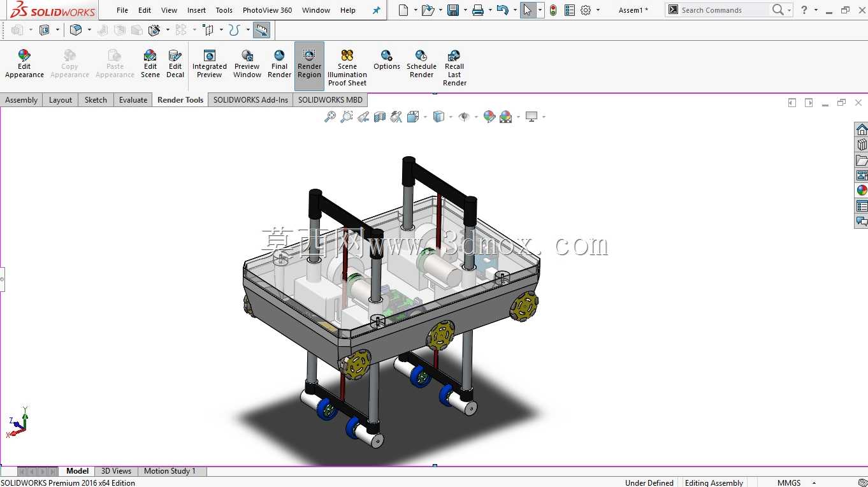The width and height of the screenshot is (868, 487).
Task: Click Zoom to Area icon in viewport toolbar
Action: (347, 117)
